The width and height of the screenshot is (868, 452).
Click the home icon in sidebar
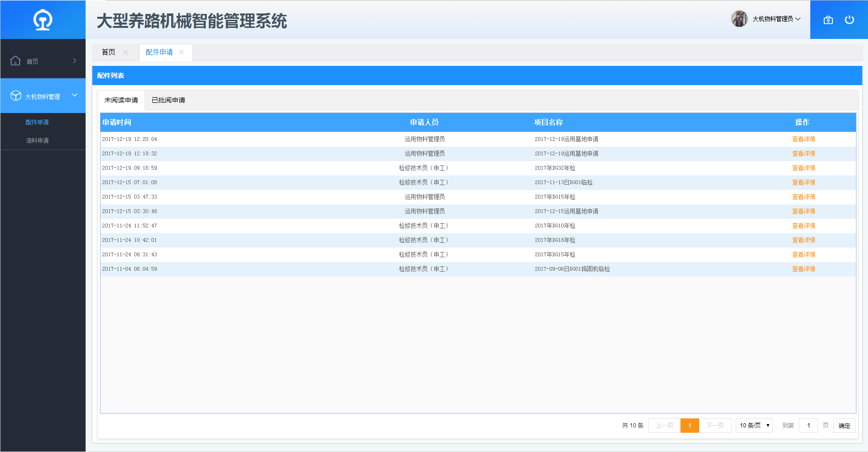pyautogui.click(x=15, y=61)
